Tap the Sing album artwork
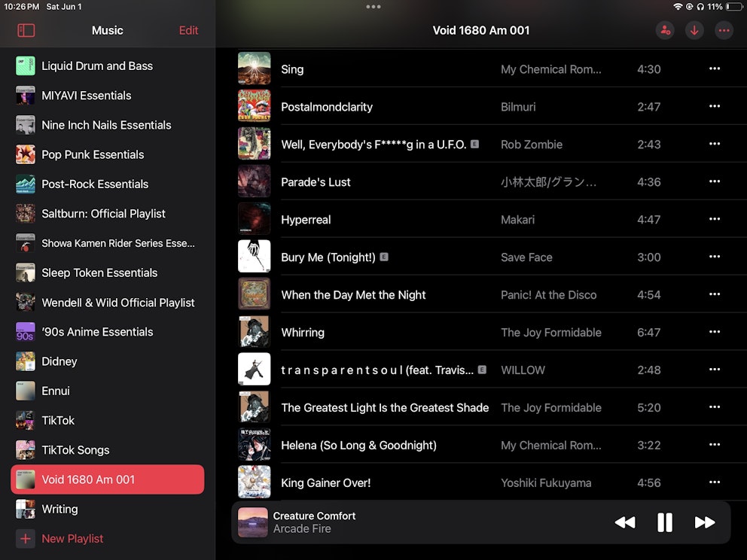 pos(254,68)
